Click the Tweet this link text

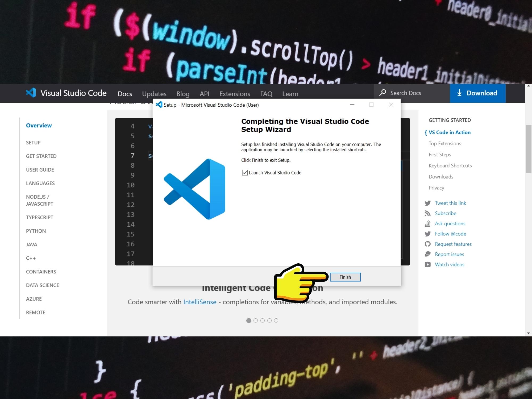click(x=451, y=203)
